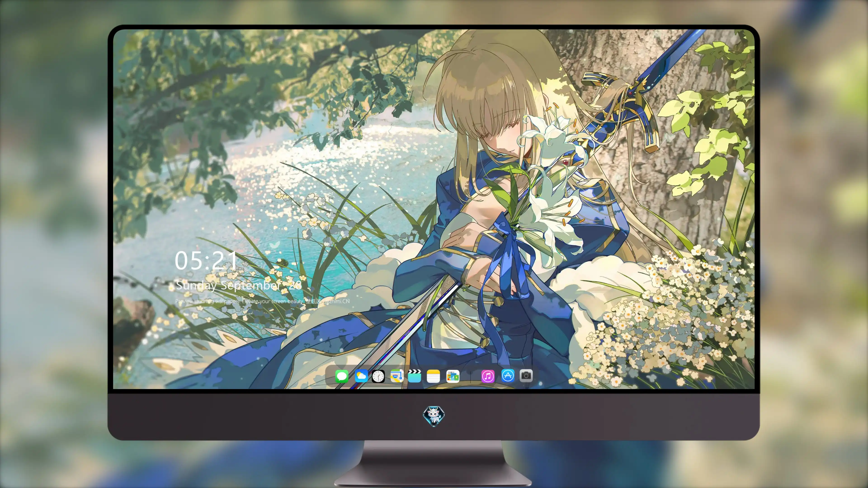Open the yellow Notes app
The height and width of the screenshot is (488, 868).
[x=433, y=376]
